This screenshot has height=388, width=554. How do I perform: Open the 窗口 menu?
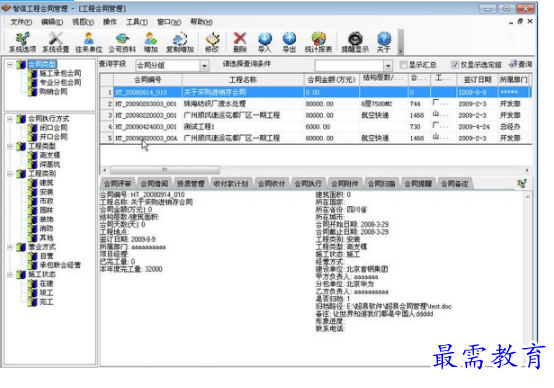coord(169,22)
